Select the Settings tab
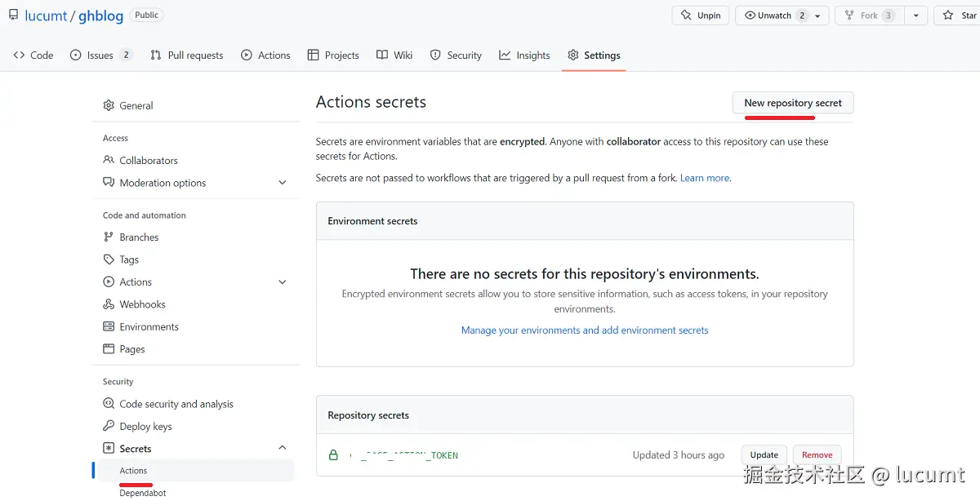Viewport: 980px width, 501px height. [594, 55]
